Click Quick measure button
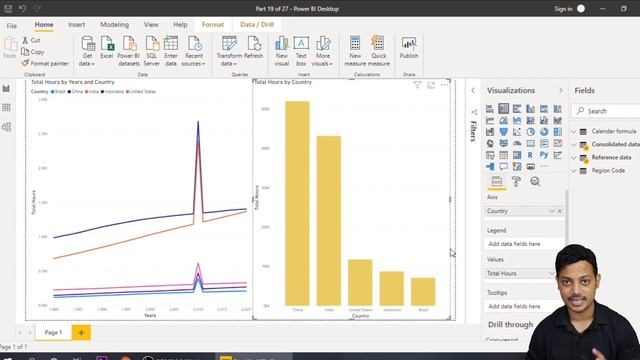The height and width of the screenshot is (360, 640). coord(378,51)
